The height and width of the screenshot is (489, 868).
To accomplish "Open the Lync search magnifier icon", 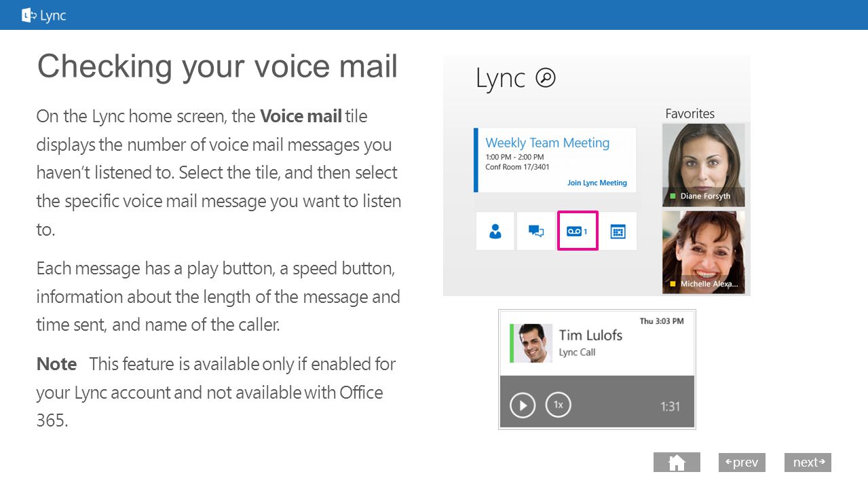I will (x=546, y=78).
